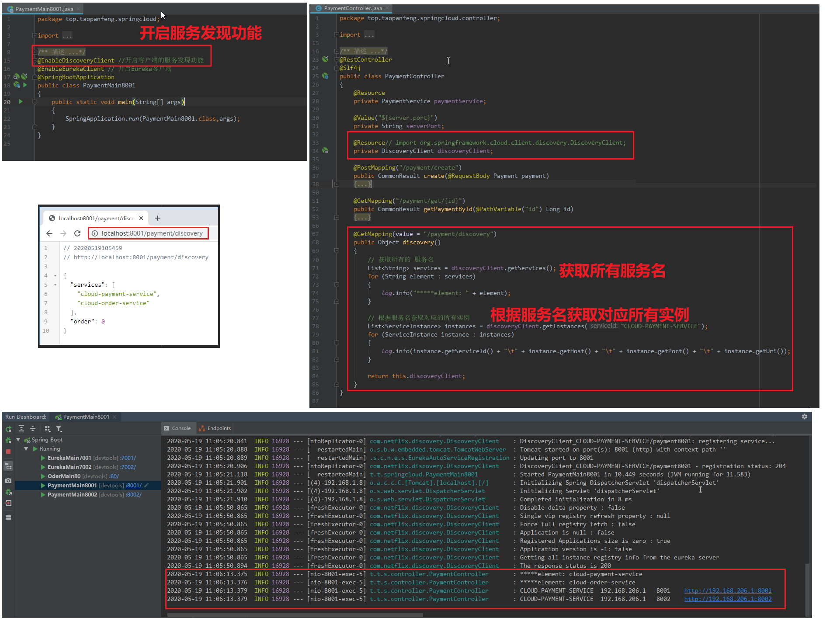The image size is (840, 632).
Task: Select EurekaMain7001 in the Running list
Action: tap(69, 458)
